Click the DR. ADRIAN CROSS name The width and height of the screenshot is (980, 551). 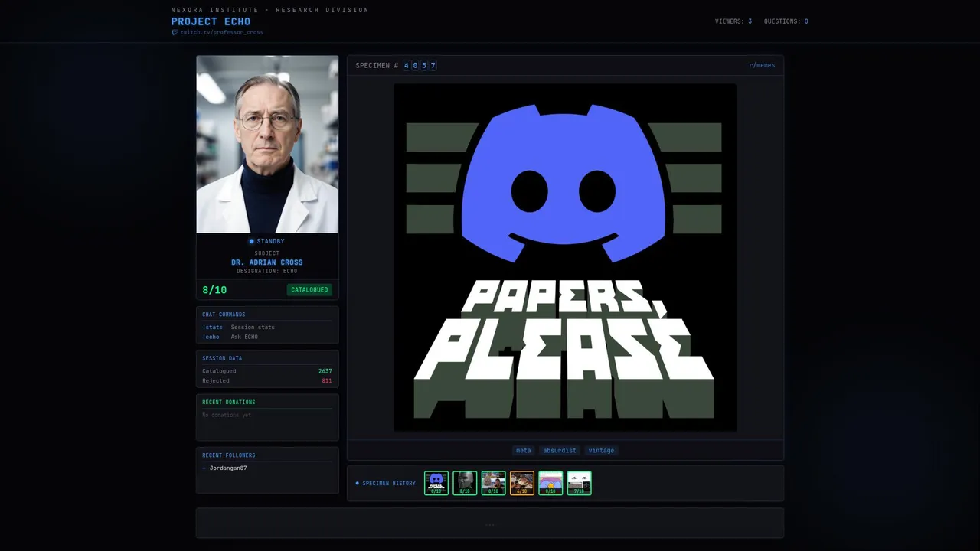[x=267, y=262]
